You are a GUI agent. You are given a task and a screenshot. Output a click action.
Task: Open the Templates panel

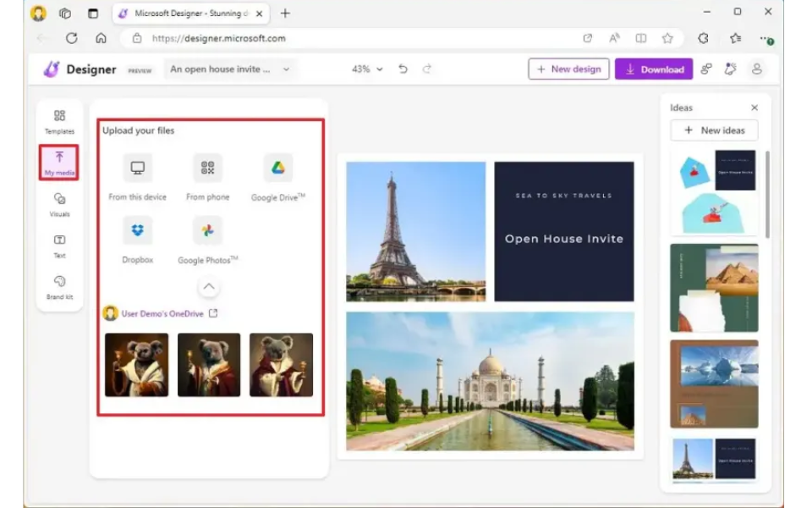(58, 121)
